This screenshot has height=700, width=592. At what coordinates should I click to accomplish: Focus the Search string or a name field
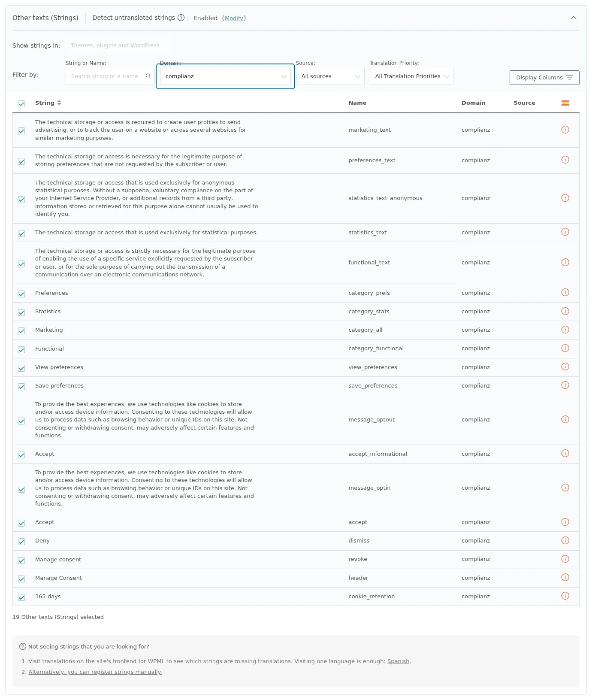click(110, 76)
